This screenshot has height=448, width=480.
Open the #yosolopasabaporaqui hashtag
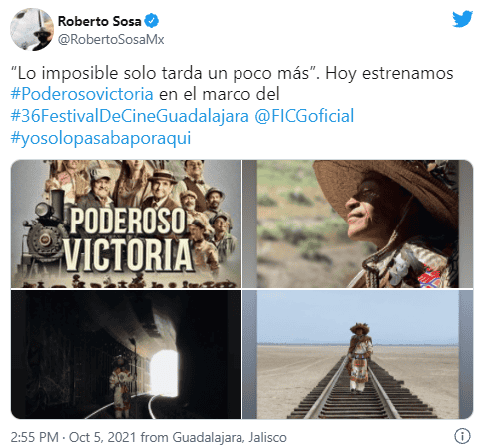click(x=101, y=138)
